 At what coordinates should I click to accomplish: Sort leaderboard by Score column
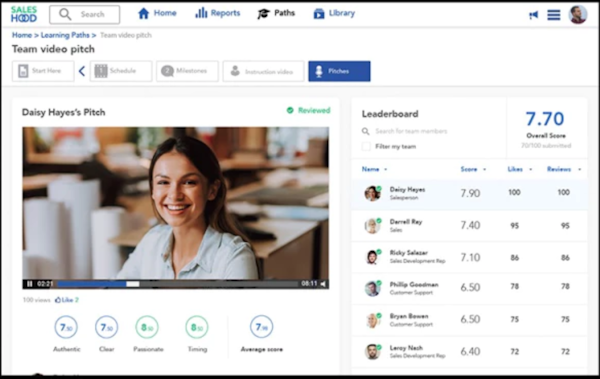pyautogui.click(x=473, y=169)
